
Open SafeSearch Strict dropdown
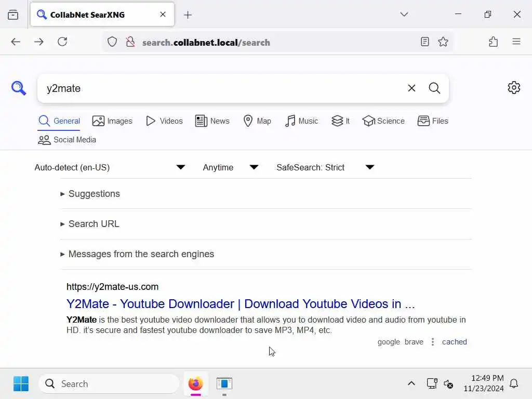coord(325,167)
